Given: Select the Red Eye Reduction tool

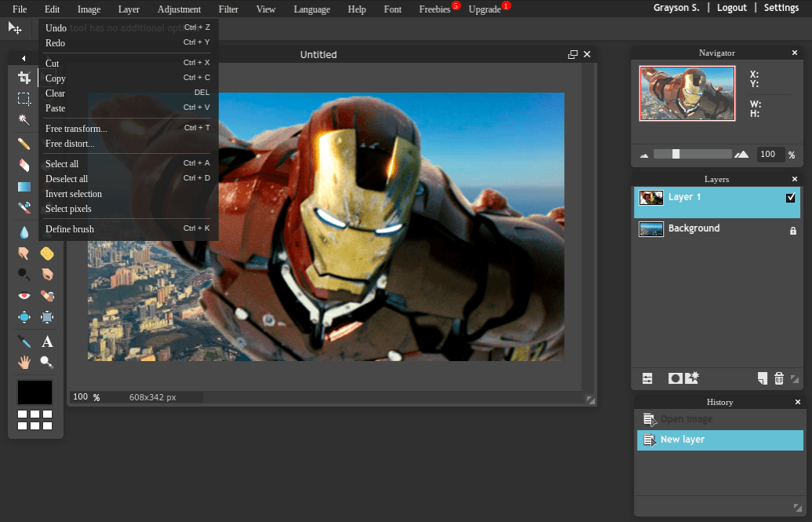Looking at the screenshot, I should coord(24,295).
